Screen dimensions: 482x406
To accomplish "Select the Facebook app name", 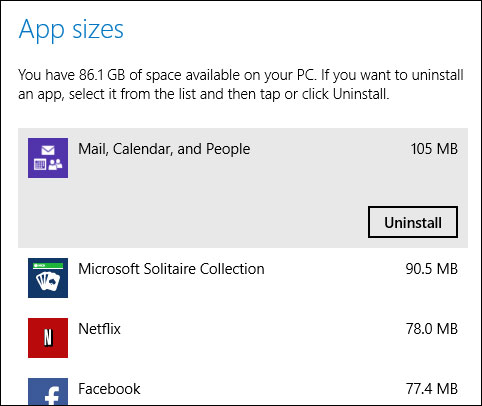I will coord(109,389).
